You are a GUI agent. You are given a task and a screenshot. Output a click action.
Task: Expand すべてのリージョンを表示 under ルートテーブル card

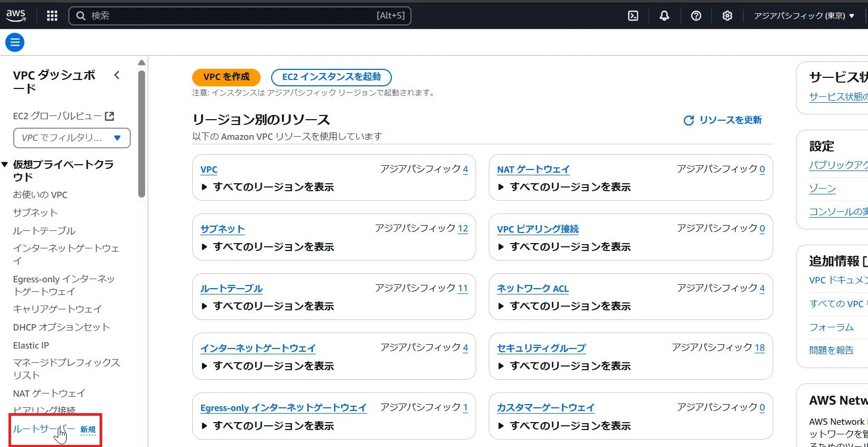(268, 306)
